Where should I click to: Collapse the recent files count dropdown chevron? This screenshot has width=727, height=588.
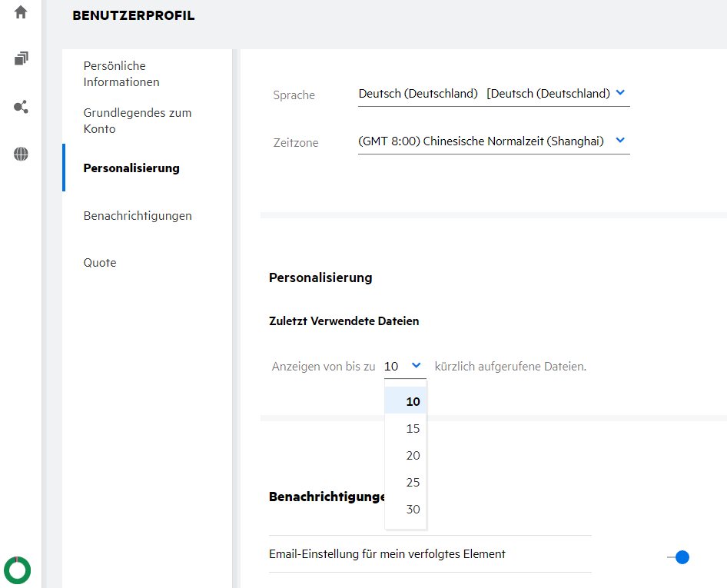tap(416, 366)
